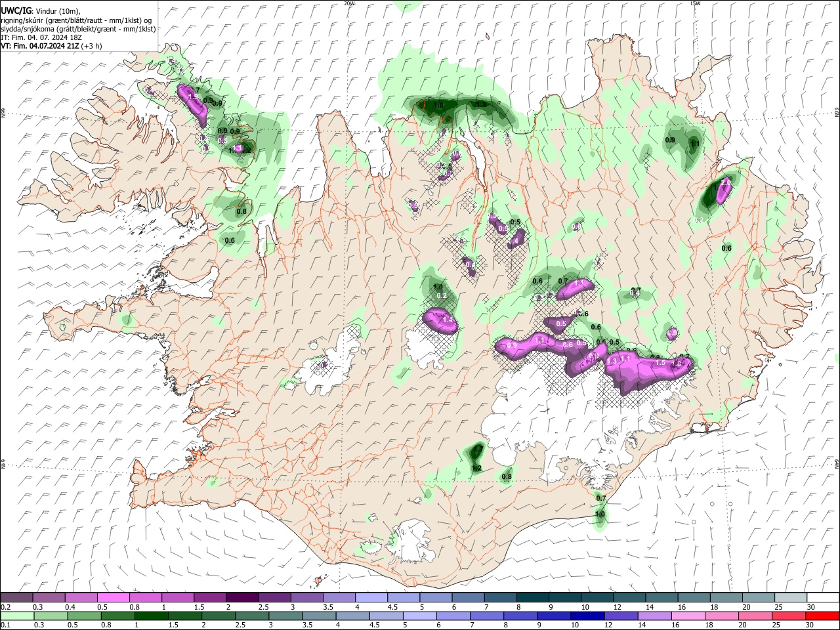Click the 'VT: Fim. 04.07.2024 21Z (+3 h)' line
This screenshot has width=840, height=630.
click(51, 46)
